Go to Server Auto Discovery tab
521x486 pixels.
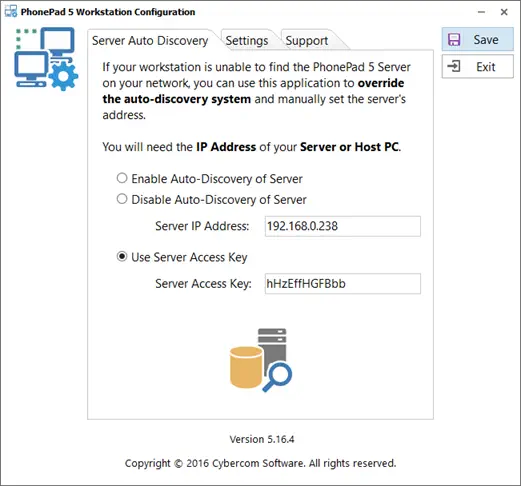pyautogui.click(x=150, y=40)
